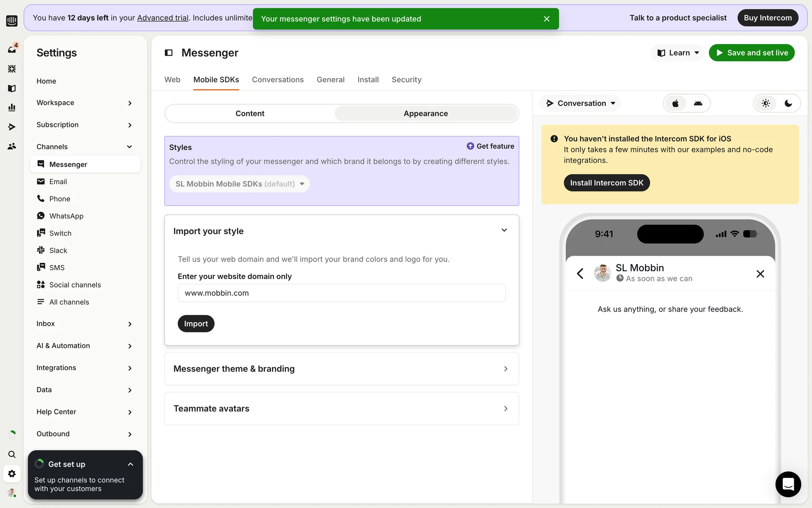Switch preview to Android platform
The image size is (812, 508).
point(698,103)
